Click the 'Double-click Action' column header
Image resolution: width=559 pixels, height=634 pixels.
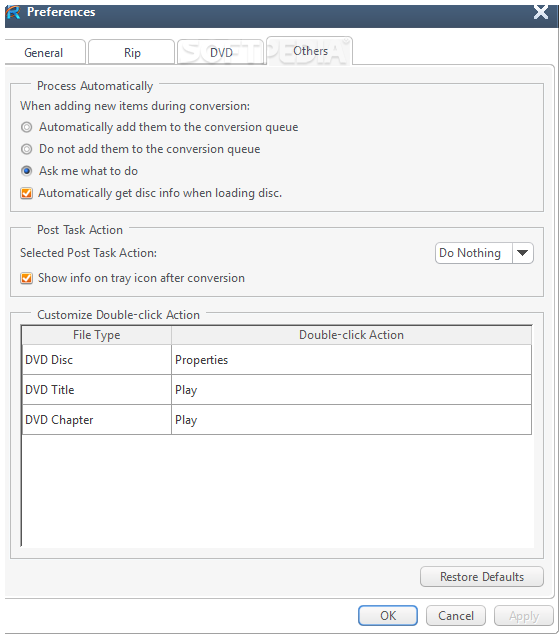[351, 335]
